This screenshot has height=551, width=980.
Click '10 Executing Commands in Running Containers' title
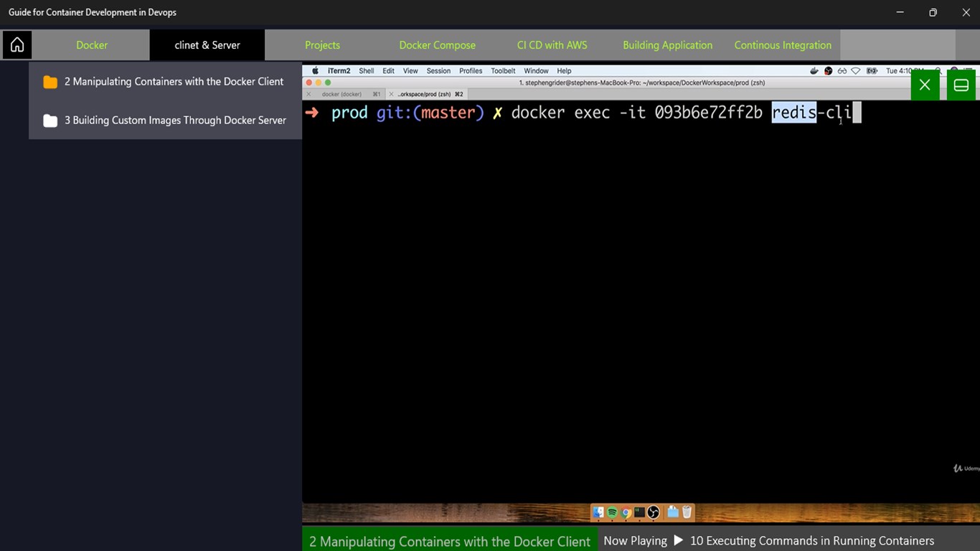[x=812, y=541]
